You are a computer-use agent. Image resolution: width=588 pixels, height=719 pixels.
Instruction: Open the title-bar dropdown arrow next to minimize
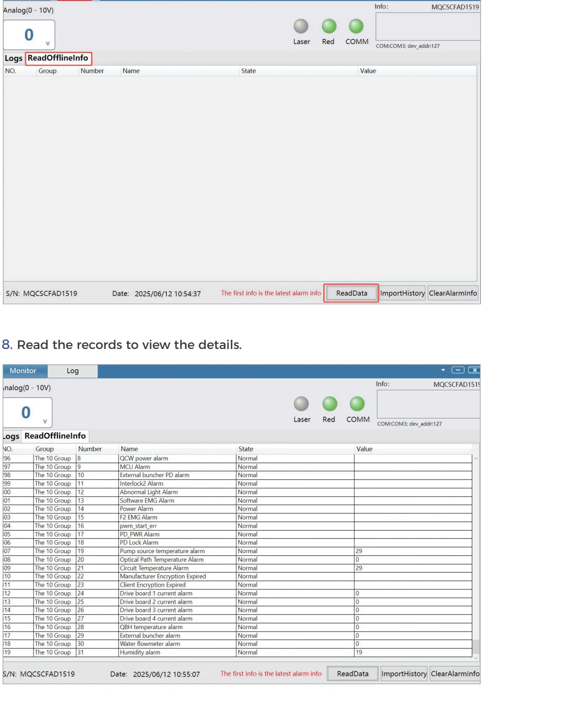point(443,370)
